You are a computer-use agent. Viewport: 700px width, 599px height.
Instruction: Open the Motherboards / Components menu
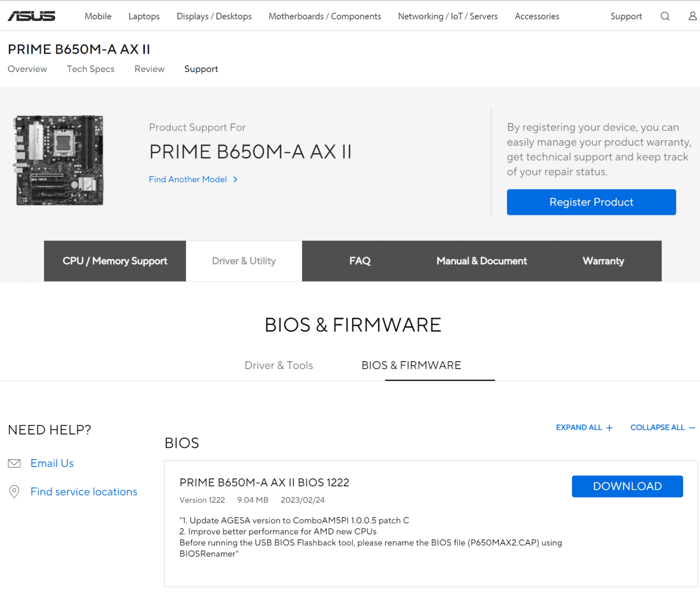point(324,16)
